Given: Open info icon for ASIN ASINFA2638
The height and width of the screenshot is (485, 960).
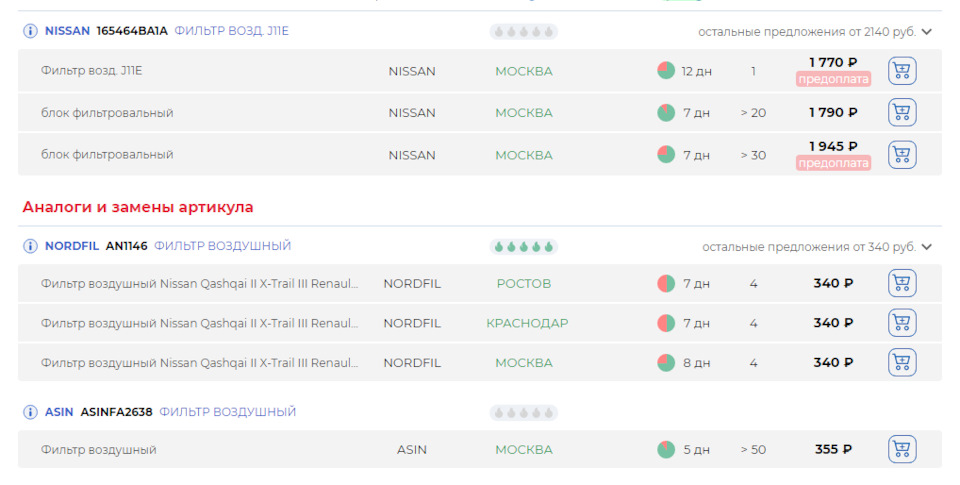Looking at the screenshot, I should pyautogui.click(x=30, y=412).
